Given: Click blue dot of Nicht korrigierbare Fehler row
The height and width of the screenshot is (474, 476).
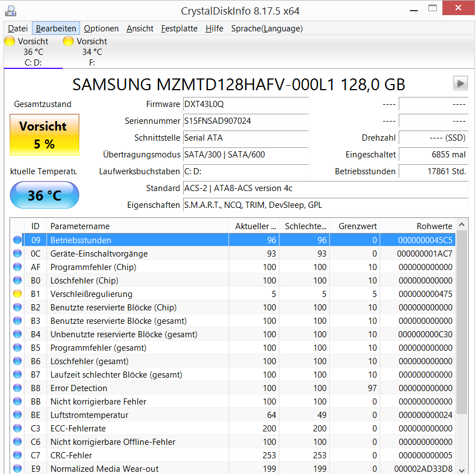Looking at the screenshot, I should pos(17,401).
